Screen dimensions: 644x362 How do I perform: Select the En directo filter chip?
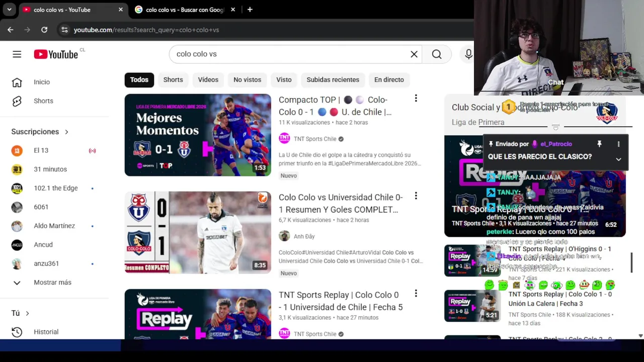[389, 80]
